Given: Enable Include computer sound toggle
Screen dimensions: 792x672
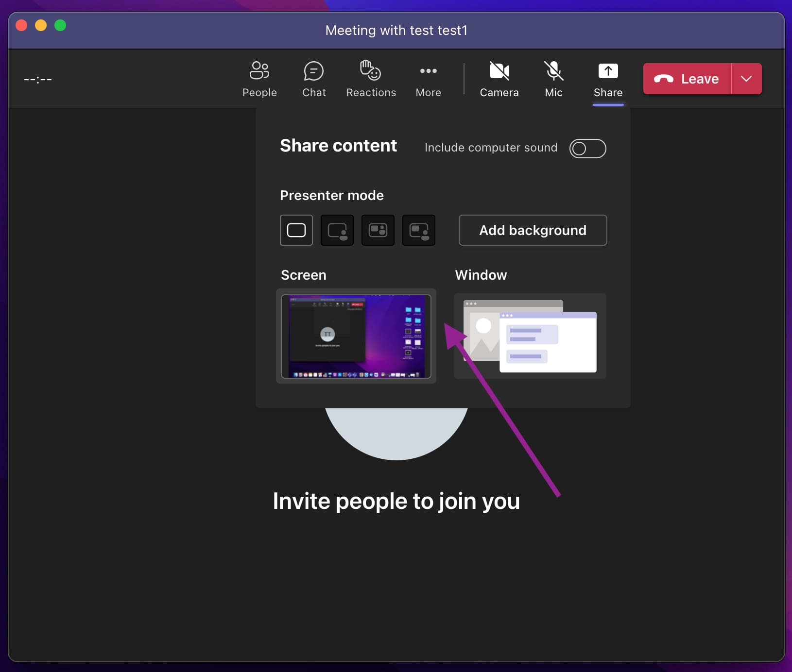Looking at the screenshot, I should (587, 149).
